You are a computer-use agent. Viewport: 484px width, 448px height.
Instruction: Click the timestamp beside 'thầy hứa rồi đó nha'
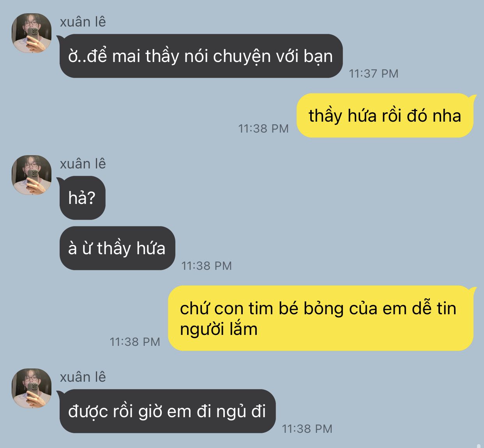point(263,128)
